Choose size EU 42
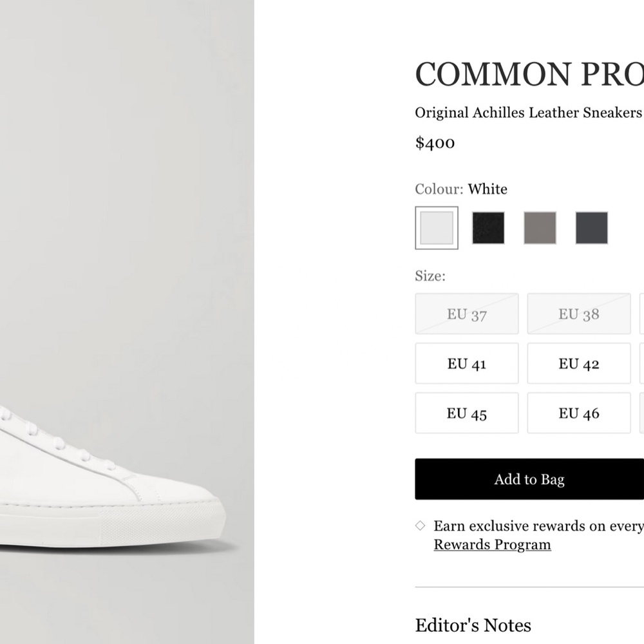 578,363
